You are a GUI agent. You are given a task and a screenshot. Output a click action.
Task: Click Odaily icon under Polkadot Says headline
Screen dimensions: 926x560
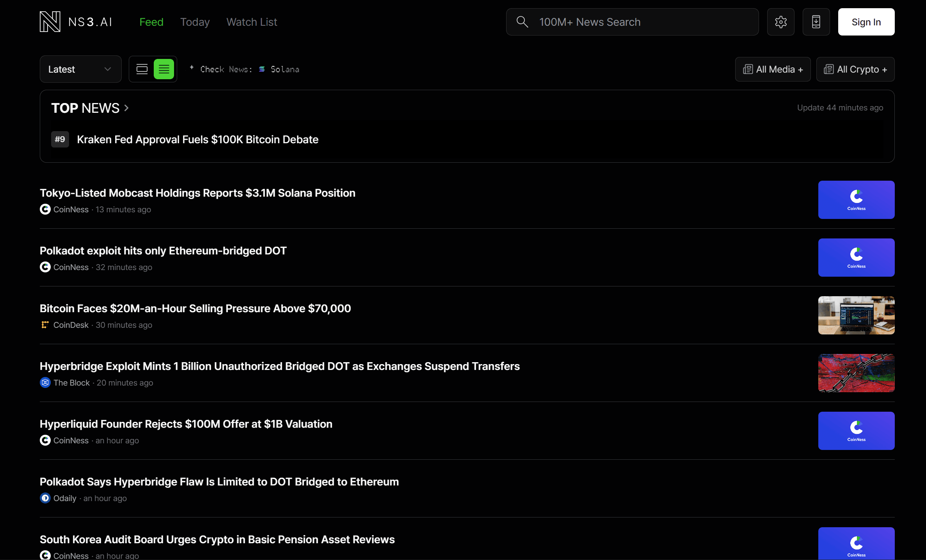click(45, 498)
